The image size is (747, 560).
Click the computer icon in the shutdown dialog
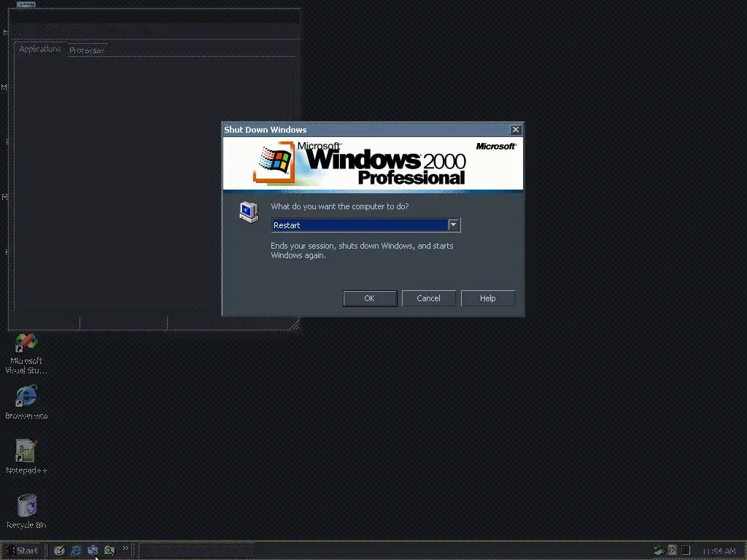(x=249, y=212)
